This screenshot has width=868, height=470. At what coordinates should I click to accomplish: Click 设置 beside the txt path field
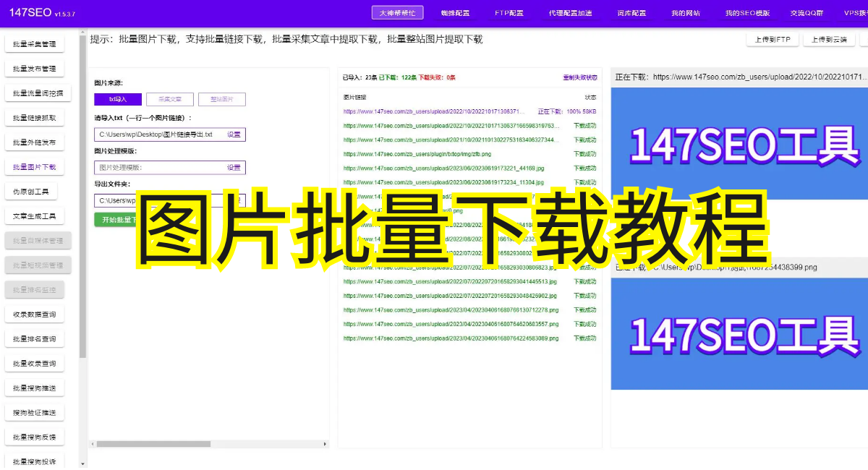pyautogui.click(x=234, y=134)
